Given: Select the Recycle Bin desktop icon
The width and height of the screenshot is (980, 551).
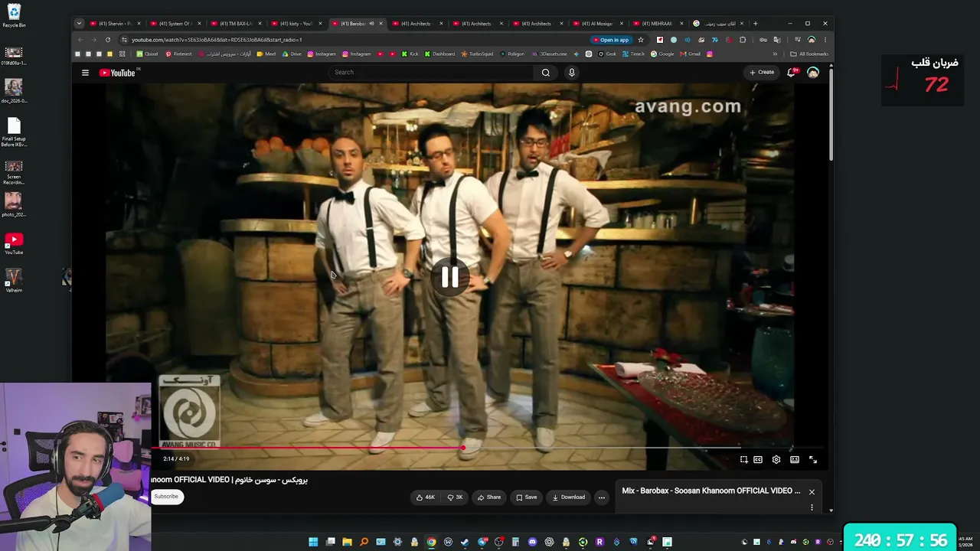Looking at the screenshot, I should pos(14,16).
